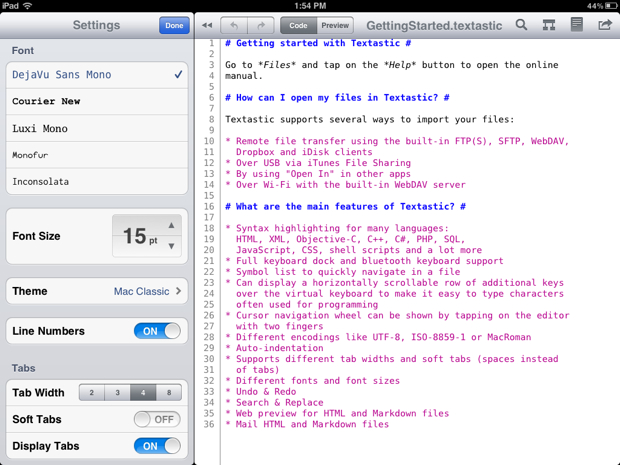Screen dimensions: 620x465
Task: Tap 'Textastic supports several ways' line
Action: (370, 119)
